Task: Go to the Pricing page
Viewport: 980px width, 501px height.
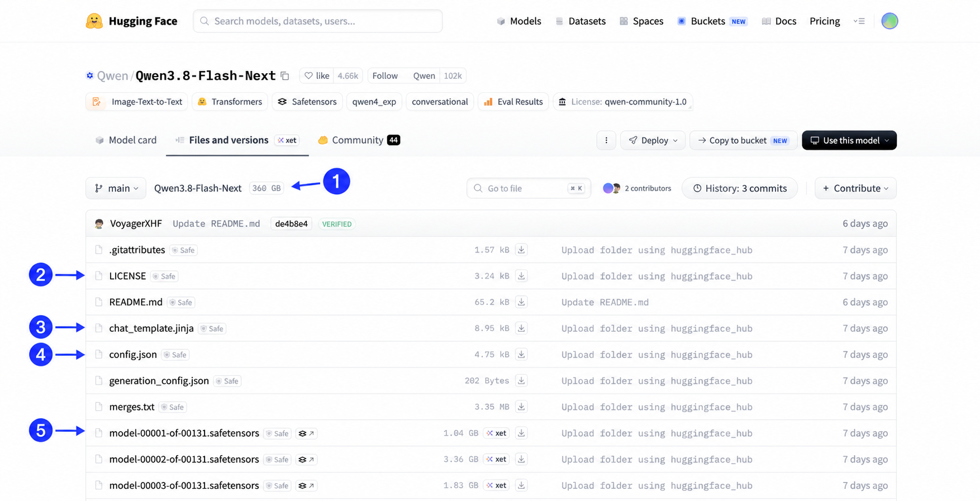Action: 825,21
